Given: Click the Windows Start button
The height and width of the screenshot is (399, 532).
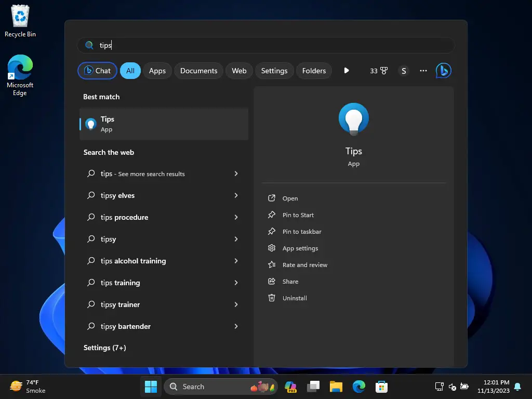Looking at the screenshot, I should click(151, 387).
